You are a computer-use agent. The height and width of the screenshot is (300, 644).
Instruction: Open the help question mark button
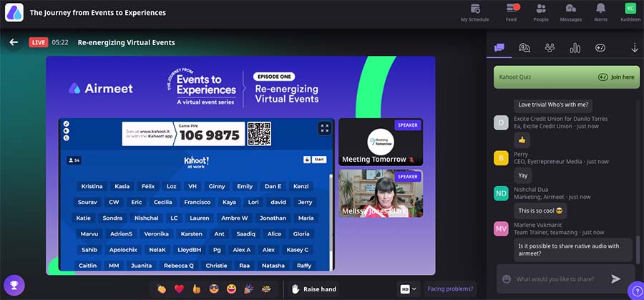click(635, 291)
